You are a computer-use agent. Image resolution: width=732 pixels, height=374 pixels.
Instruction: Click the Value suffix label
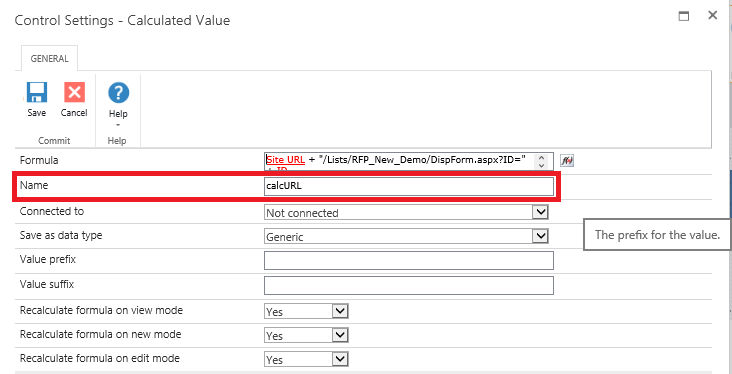[47, 284]
